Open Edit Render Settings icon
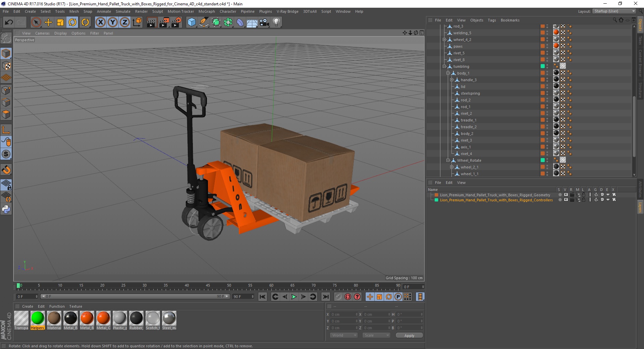The width and height of the screenshot is (644, 349). pyautogui.click(x=176, y=22)
